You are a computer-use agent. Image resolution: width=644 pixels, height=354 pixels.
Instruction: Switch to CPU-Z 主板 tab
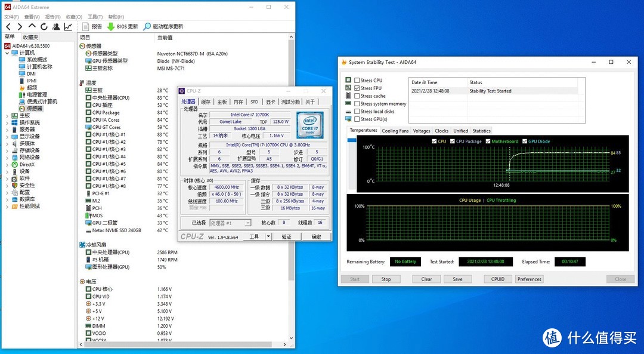coord(222,101)
